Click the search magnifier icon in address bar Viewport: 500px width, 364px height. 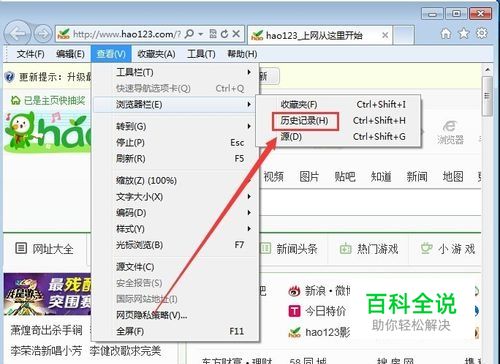[x=189, y=34]
